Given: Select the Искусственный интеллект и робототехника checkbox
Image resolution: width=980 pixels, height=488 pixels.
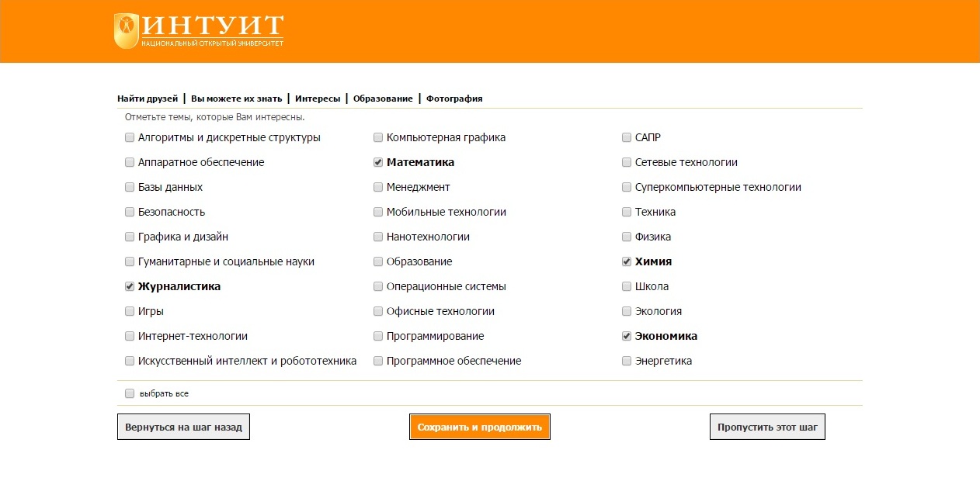Looking at the screenshot, I should click(130, 362).
